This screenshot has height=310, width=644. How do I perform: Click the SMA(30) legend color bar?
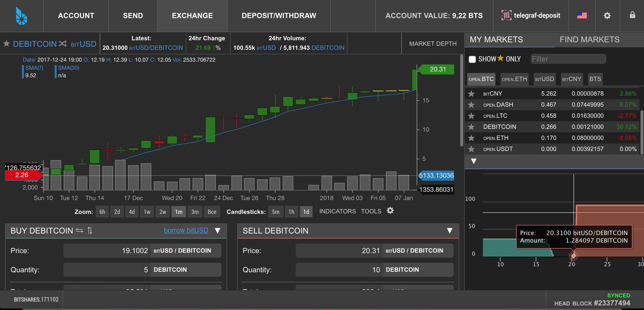point(56,72)
